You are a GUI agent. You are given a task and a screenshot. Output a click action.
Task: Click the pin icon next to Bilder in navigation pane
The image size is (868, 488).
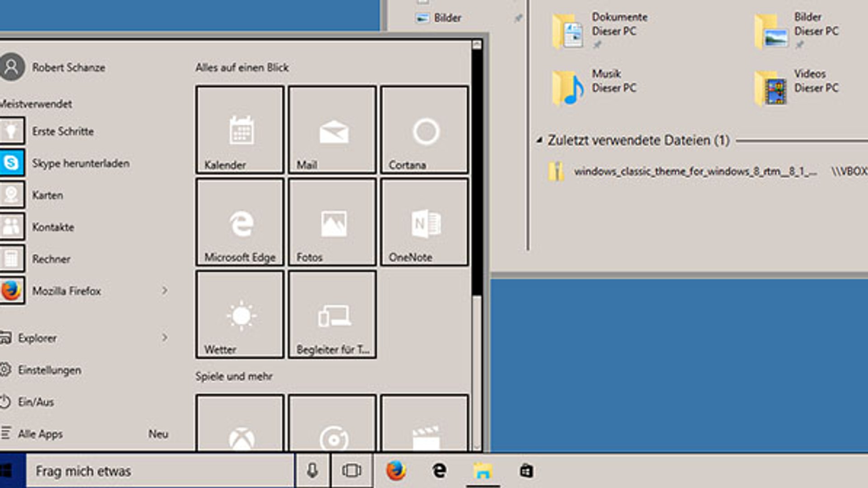pyautogui.click(x=518, y=18)
